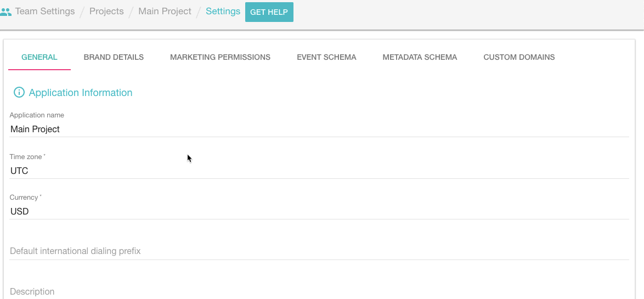Open Team Settings breadcrumb link

click(45, 12)
